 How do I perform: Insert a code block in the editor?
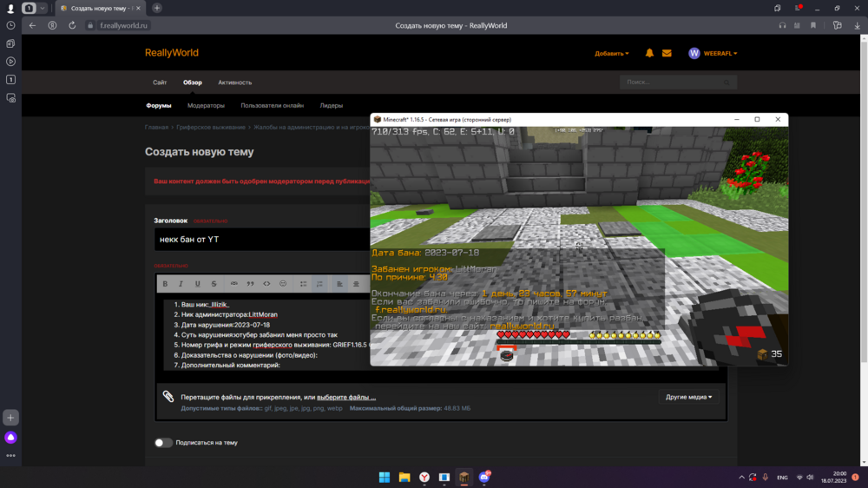[266, 284]
